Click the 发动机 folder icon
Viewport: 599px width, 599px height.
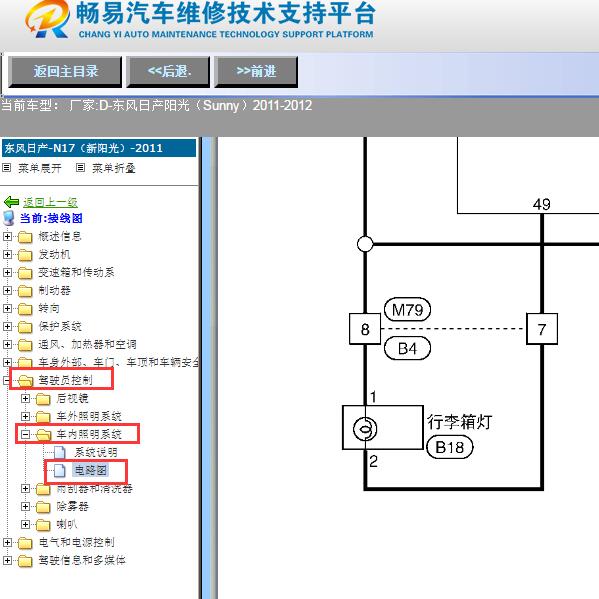(25, 255)
